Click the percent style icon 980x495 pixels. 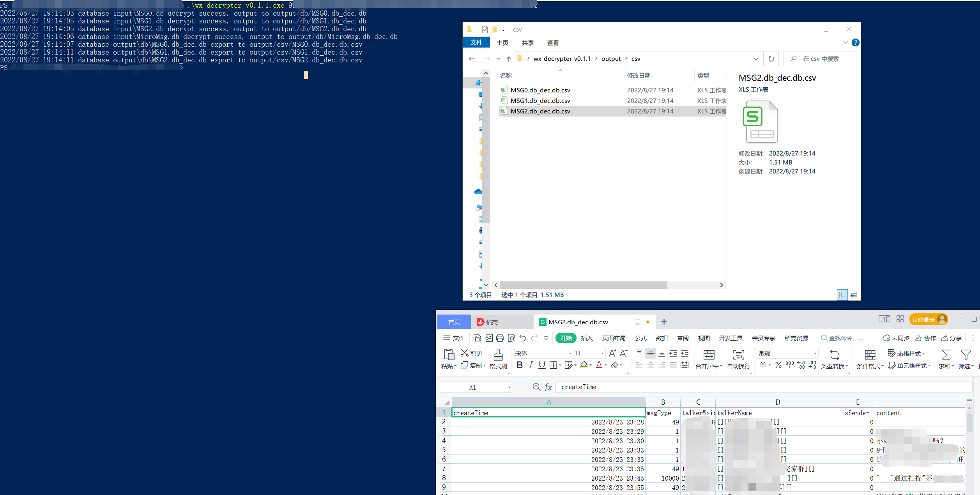778,365
